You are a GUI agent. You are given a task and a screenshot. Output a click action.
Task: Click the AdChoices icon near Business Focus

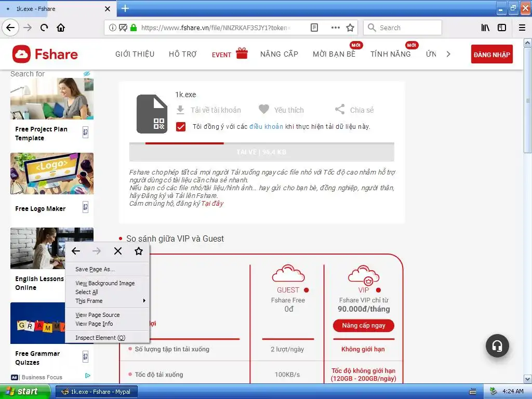87,376
